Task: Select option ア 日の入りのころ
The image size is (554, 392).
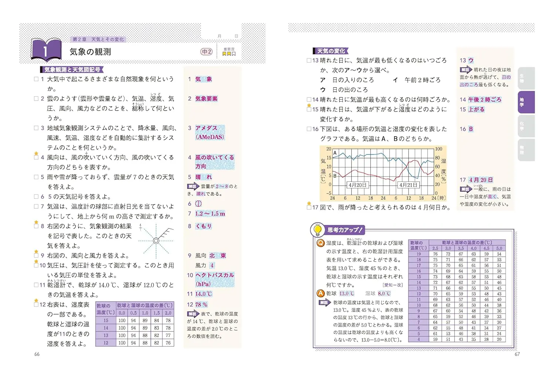Action: point(347,80)
